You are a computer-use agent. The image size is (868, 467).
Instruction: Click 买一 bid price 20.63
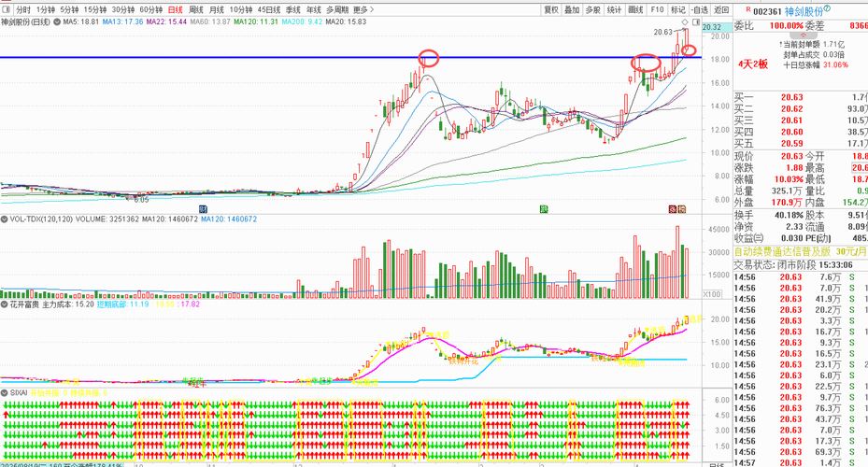pyautogui.click(x=791, y=97)
